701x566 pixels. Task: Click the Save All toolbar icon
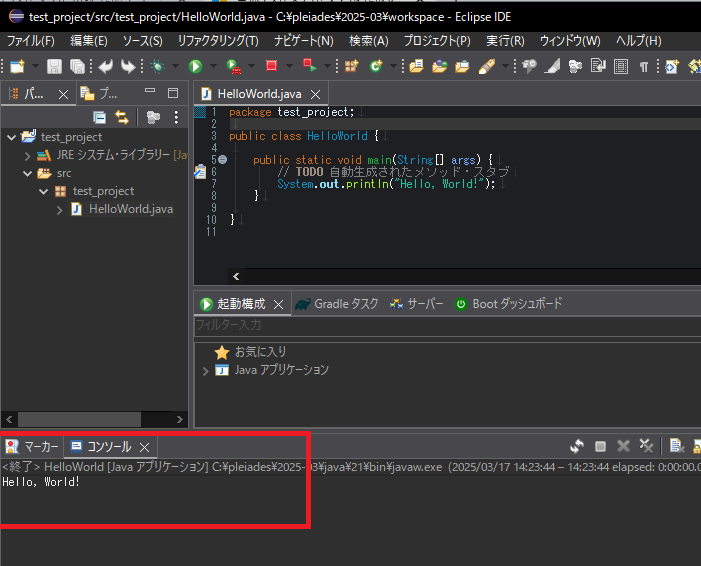[77, 67]
